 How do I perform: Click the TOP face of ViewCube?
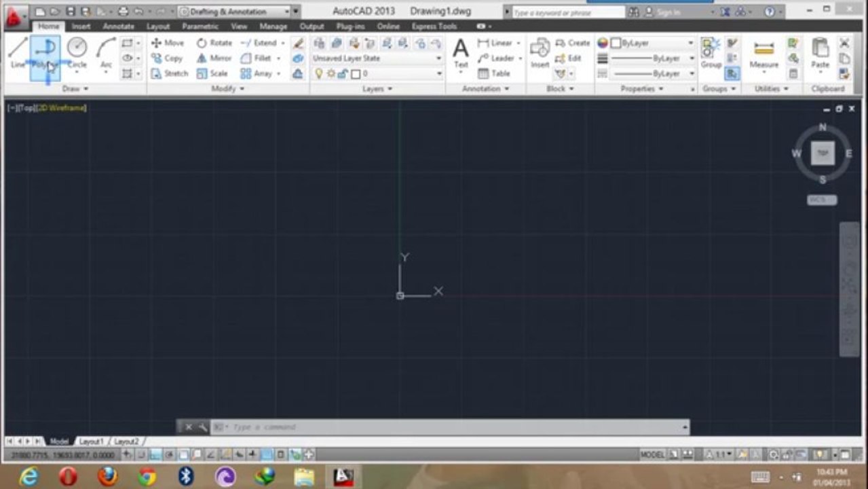click(x=823, y=153)
